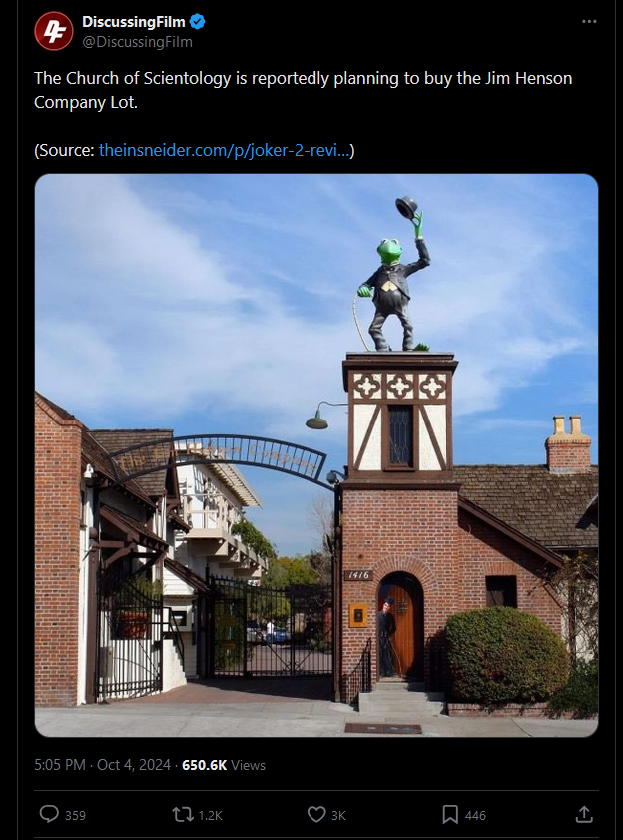Open the Jim Henson lot photo
The image size is (623, 840).
pyautogui.click(x=316, y=454)
